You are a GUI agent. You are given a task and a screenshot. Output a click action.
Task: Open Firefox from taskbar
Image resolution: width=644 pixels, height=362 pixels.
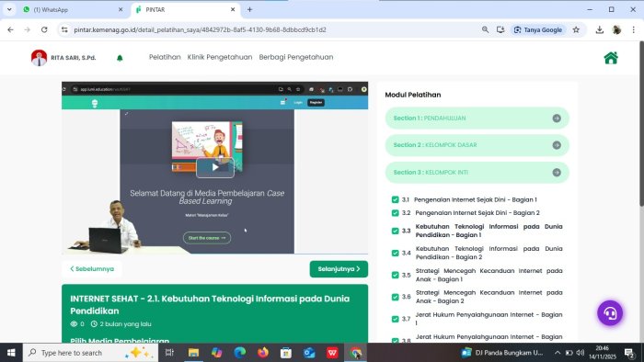tap(263, 353)
